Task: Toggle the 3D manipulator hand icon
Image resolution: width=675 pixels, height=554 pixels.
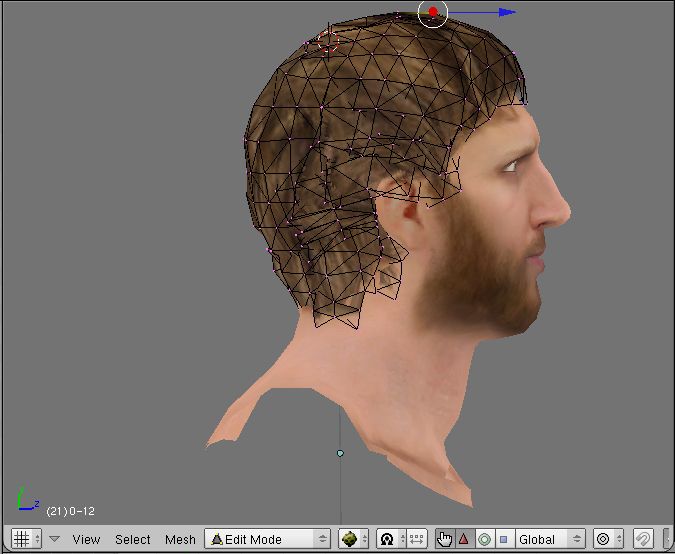Action: 444,539
